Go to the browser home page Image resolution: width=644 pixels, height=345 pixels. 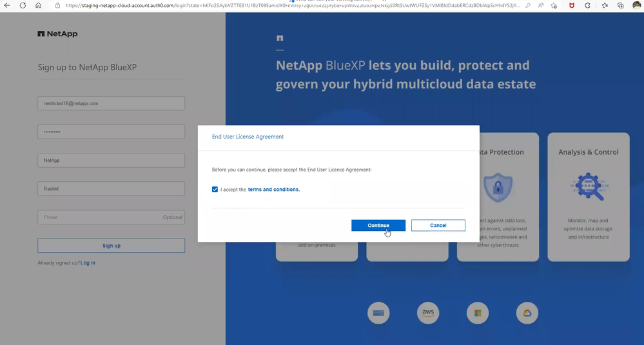[39, 5]
